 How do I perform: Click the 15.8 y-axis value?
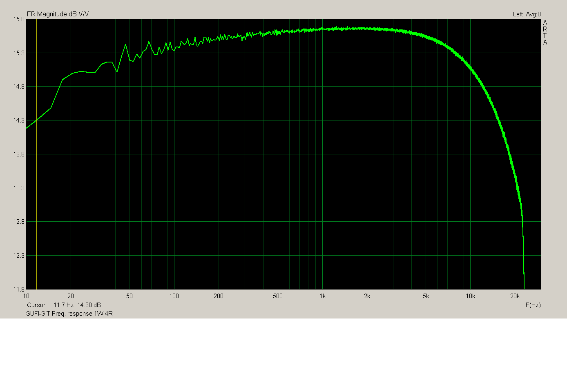click(x=19, y=19)
